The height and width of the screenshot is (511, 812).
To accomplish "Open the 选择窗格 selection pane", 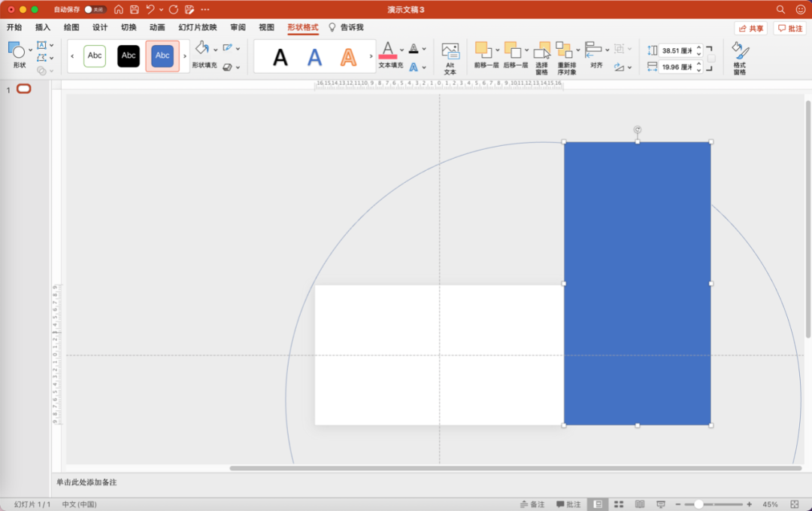I will (541, 58).
